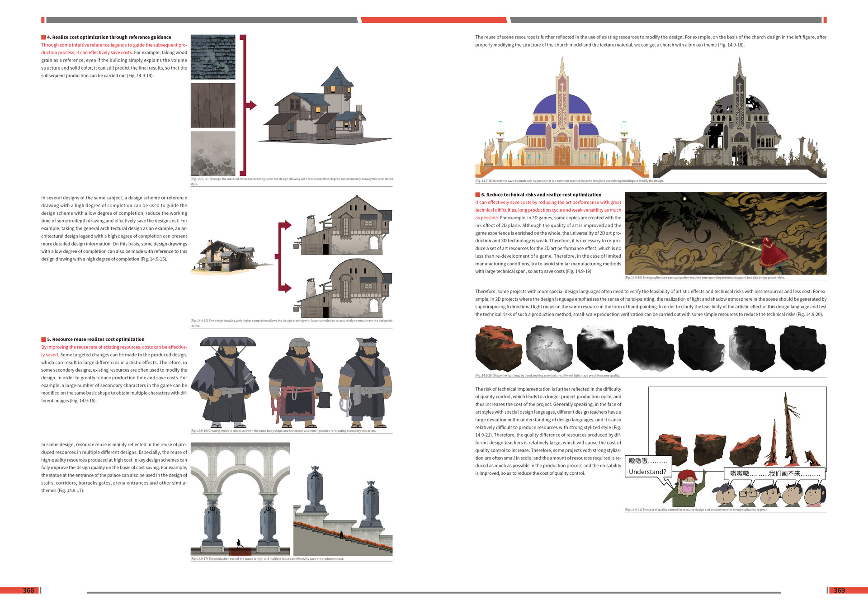Click heading '4. Realize cost optimization through reference guidance'
Screen dimensions: 868x614
pyautogui.click(x=108, y=37)
